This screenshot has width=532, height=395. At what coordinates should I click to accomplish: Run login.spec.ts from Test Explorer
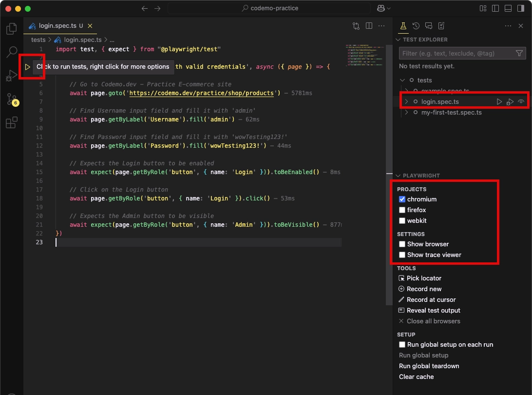click(x=499, y=101)
